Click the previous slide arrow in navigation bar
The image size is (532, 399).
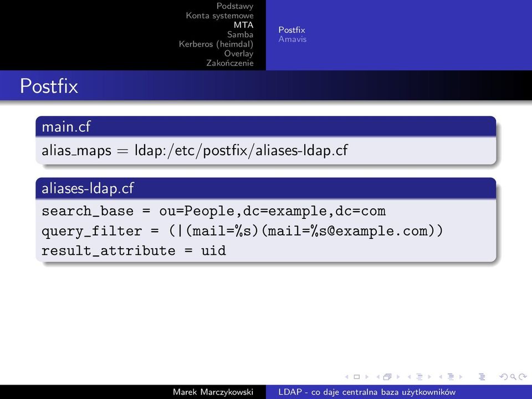347,377
